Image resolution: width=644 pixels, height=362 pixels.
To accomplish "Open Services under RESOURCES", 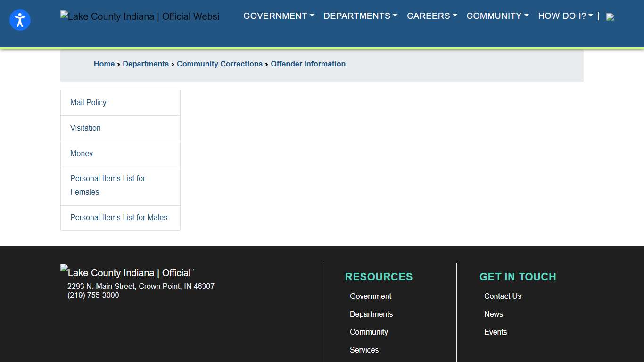I will (x=364, y=350).
